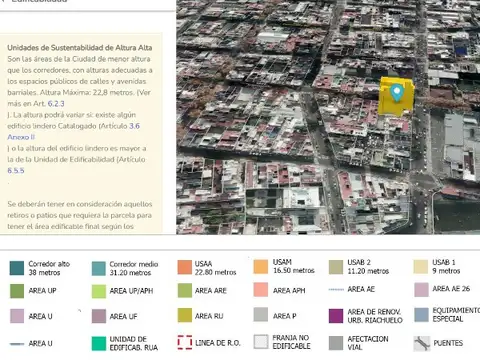This screenshot has height=360, width=480.
Task: Click the legend text 'USAB 2 11.20 metros'
Action: [368, 267]
